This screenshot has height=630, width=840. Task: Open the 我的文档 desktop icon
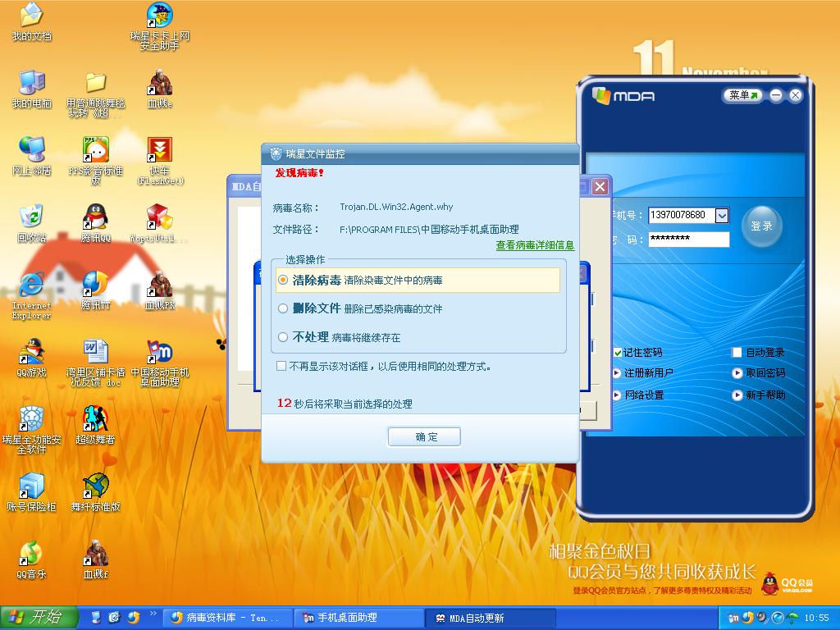tap(32, 21)
